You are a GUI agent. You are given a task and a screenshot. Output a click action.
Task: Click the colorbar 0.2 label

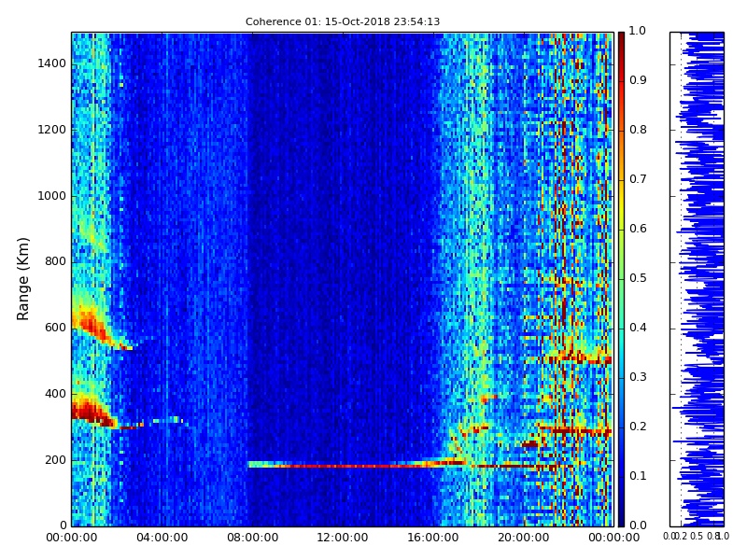638,427
